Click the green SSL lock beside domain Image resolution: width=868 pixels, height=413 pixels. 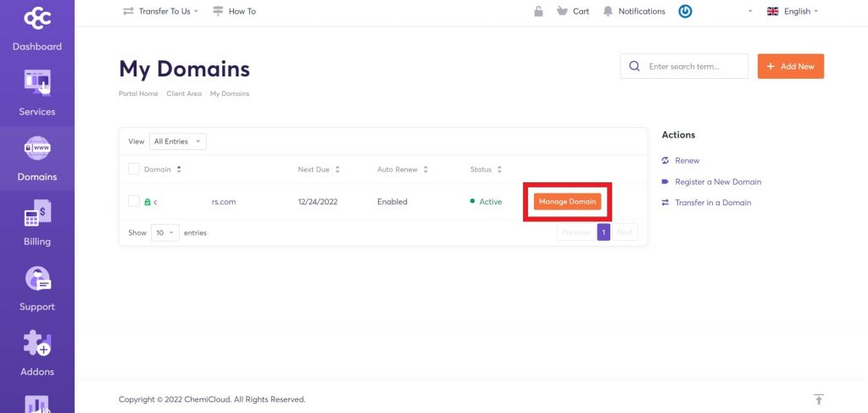pyautogui.click(x=147, y=202)
